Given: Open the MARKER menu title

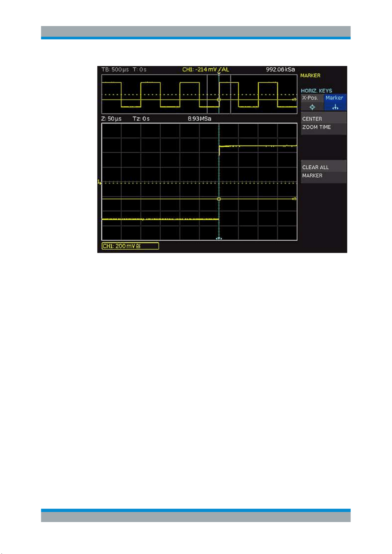Looking at the screenshot, I should tap(310, 75).
